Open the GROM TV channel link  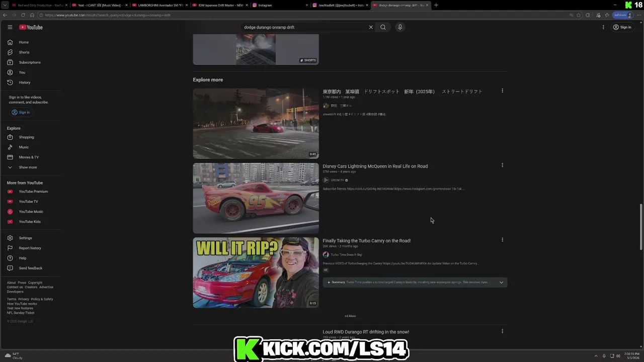338,180
